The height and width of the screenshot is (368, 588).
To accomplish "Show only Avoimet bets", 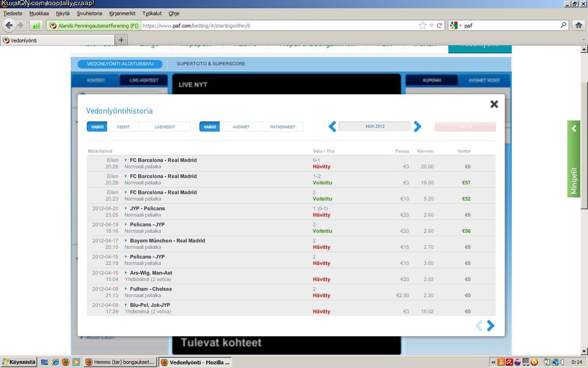I will tap(241, 126).
